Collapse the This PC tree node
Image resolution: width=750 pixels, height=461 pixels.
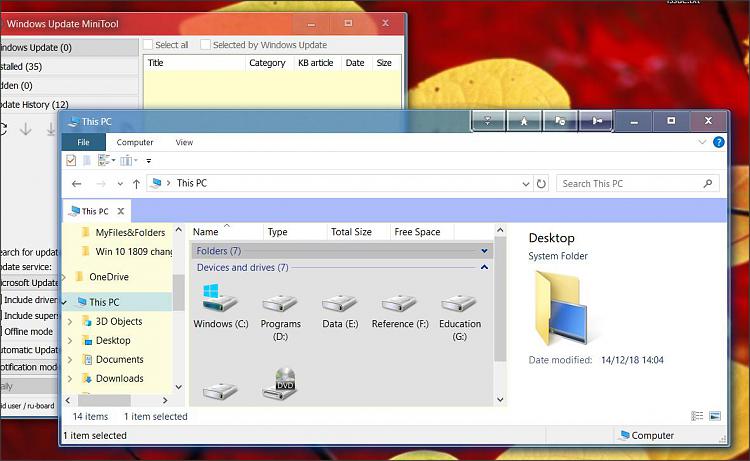point(64,302)
